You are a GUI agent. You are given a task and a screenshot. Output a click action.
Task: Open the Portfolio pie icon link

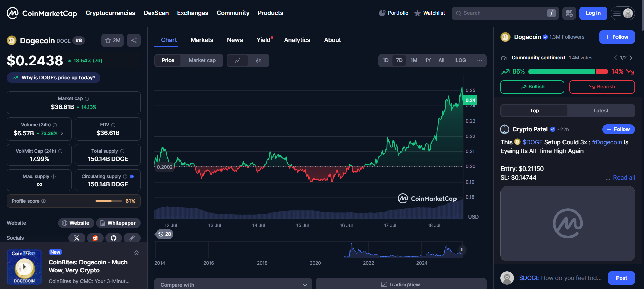click(x=393, y=13)
